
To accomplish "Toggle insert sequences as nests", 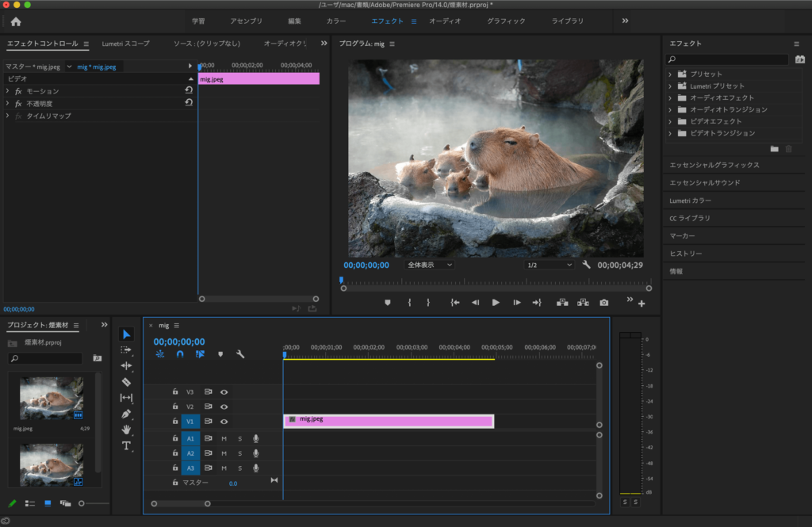I will 159,354.
